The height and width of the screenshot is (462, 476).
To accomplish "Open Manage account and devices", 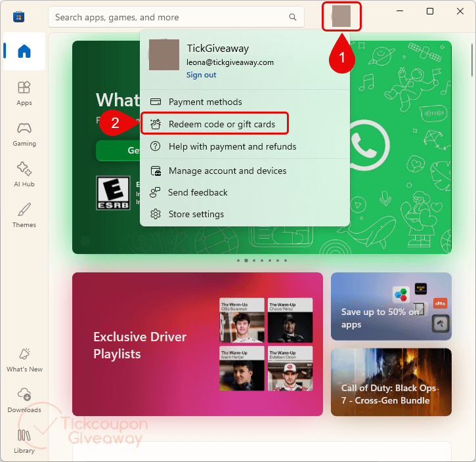I will tap(245, 171).
